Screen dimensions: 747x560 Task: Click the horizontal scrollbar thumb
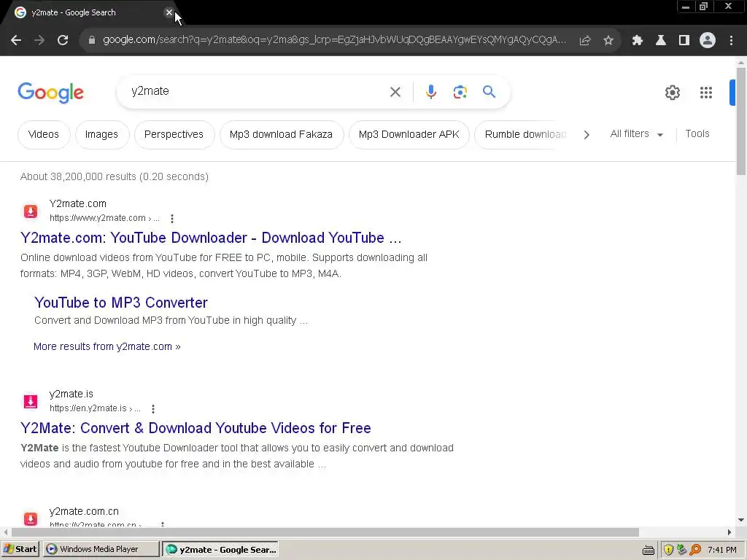[325, 532]
